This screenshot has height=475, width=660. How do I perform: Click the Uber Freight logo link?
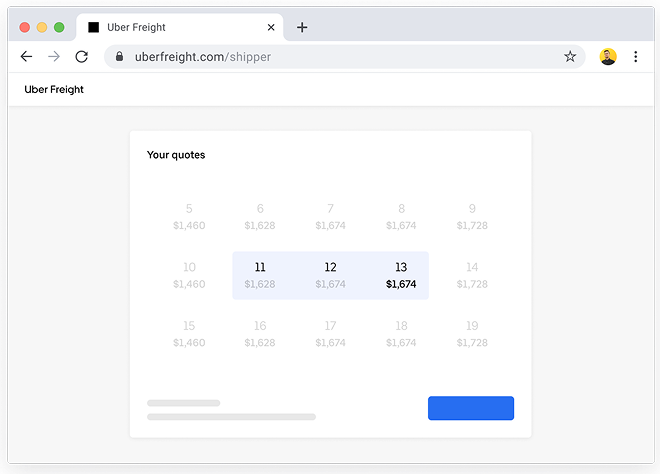tap(54, 90)
